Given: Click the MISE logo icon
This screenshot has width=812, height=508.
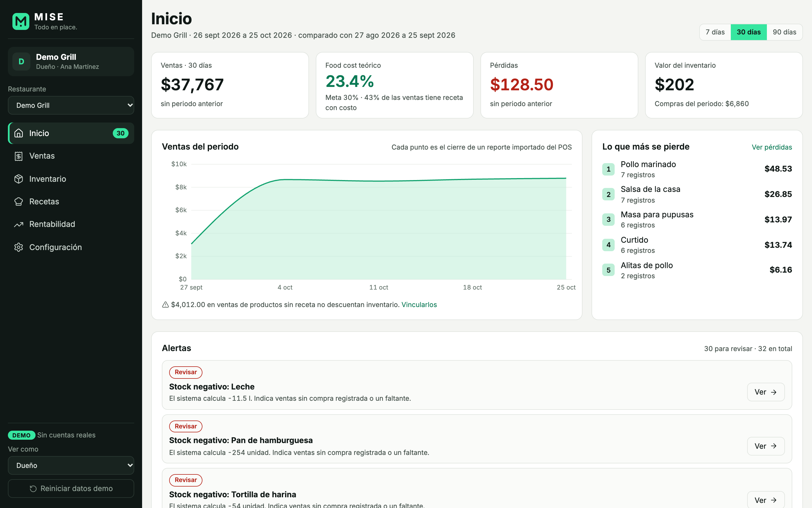Looking at the screenshot, I should (x=21, y=21).
